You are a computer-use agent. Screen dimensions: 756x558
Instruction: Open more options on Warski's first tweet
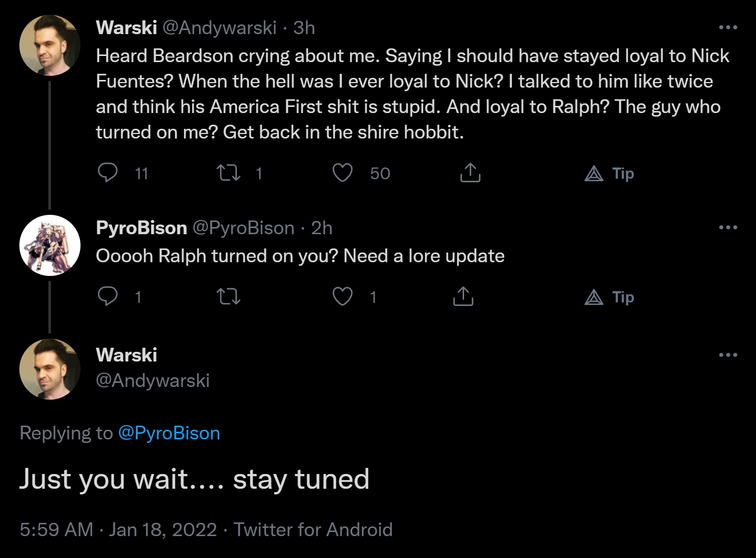pos(728,27)
